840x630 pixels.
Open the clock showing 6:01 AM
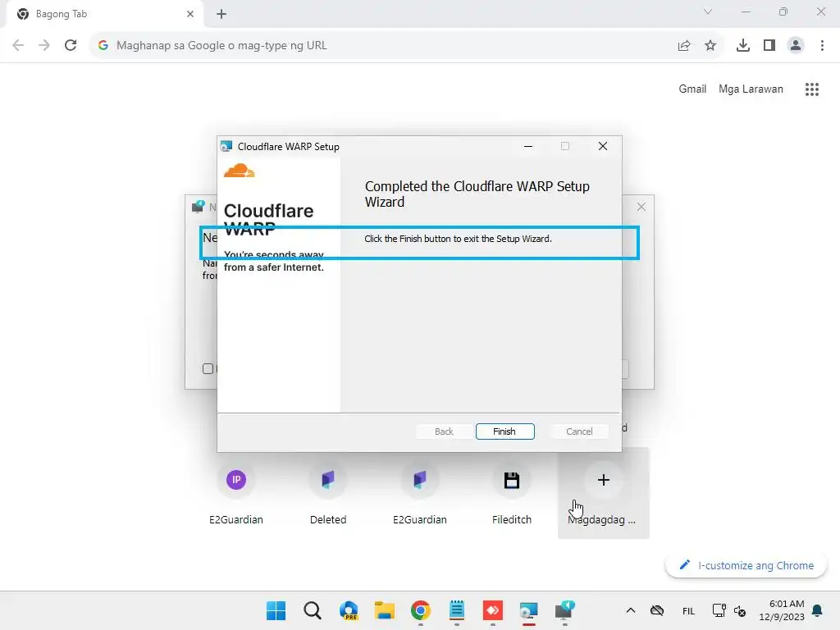tap(782, 610)
